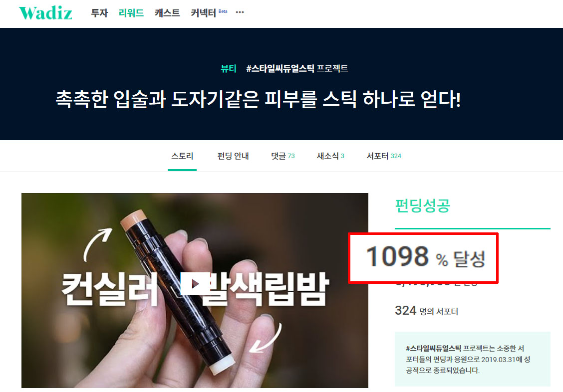Open the 커넥터 Beta menu item

[x=209, y=13]
